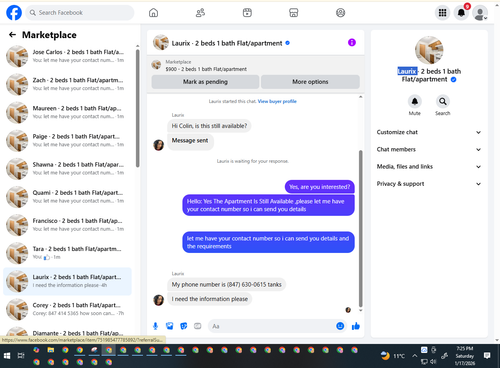
Task: Click the weather widget showing 11°C
Action: [x=393, y=356]
